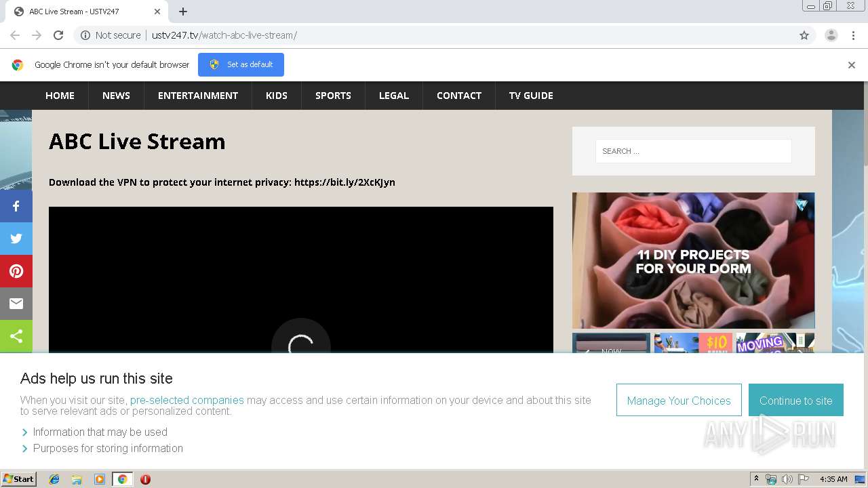
Task: Close the ABC Live Stream tab
Action: click(x=157, y=12)
